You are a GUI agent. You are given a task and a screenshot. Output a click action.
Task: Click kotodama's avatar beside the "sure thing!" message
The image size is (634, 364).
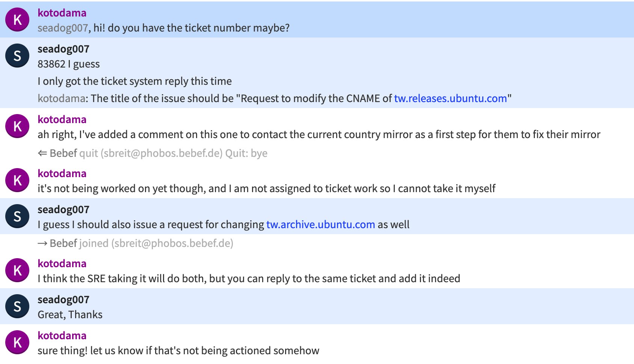17,342
